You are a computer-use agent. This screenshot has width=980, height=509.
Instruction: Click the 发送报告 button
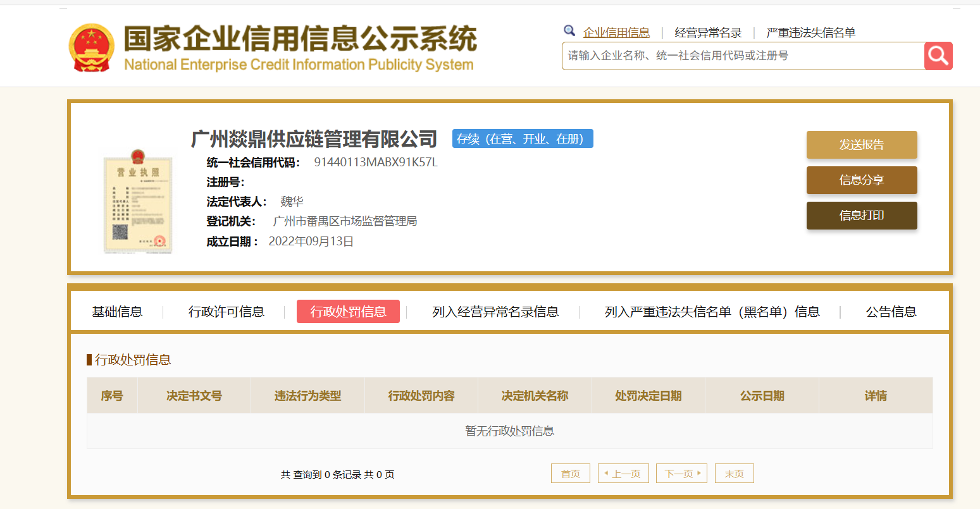coord(862,145)
